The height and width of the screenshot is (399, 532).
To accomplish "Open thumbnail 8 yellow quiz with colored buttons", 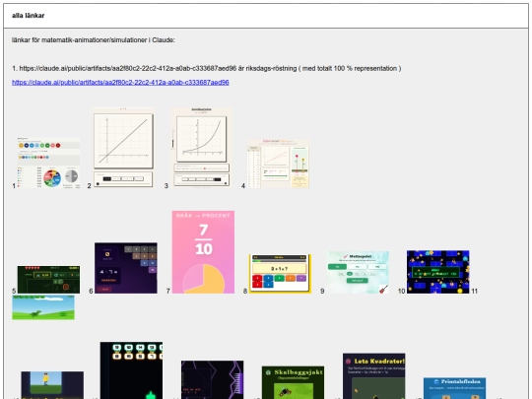I will click(x=280, y=274).
